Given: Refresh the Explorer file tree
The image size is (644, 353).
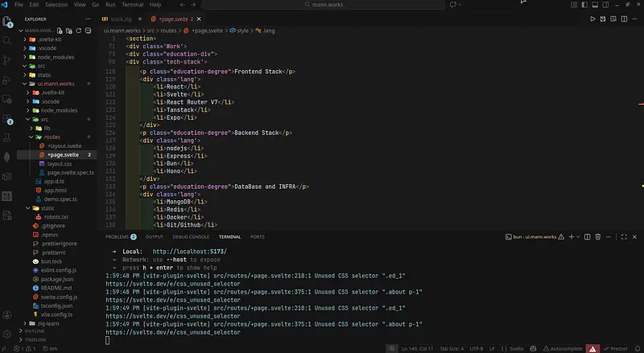Looking at the screenshot, I should point(77,30).
